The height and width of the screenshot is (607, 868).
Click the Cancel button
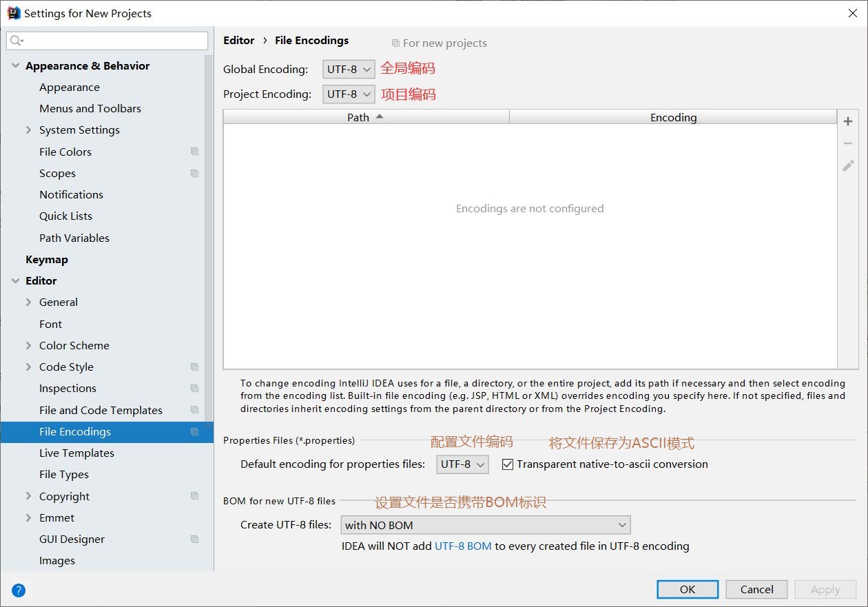click(757, 589)
